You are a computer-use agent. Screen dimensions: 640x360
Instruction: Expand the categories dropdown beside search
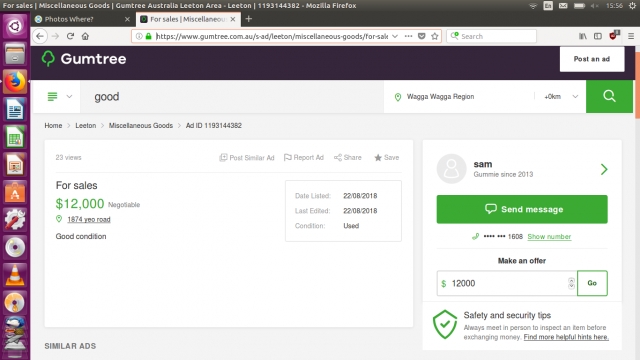(60, 96)
